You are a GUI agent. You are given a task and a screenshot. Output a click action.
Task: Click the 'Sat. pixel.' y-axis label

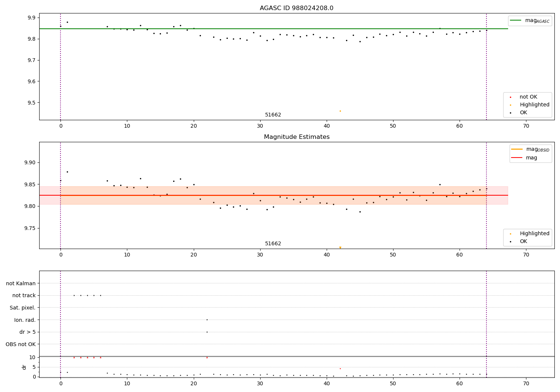tap(23, 308)
